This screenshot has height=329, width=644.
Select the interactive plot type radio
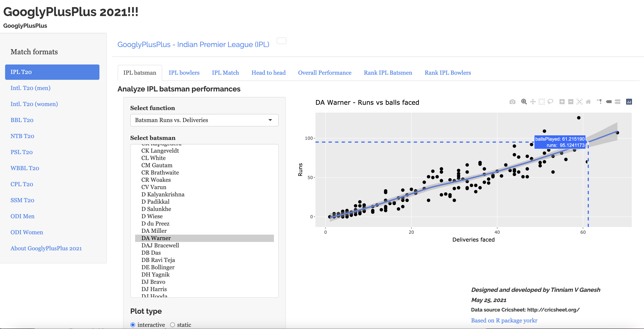pyautogui.click(x=133, y=325)
